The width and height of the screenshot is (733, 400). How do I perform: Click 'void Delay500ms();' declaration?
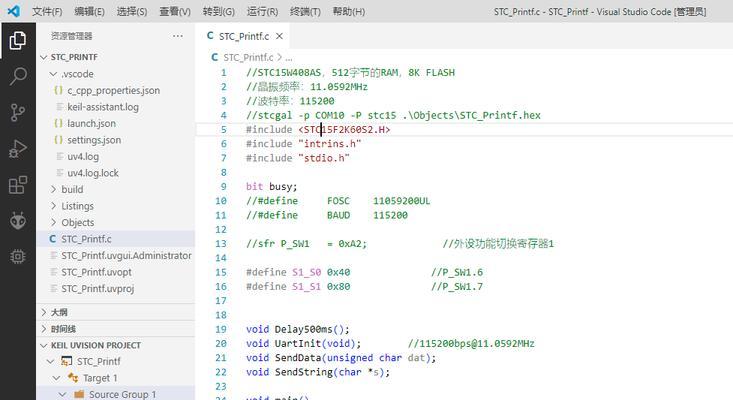(298, 329)
